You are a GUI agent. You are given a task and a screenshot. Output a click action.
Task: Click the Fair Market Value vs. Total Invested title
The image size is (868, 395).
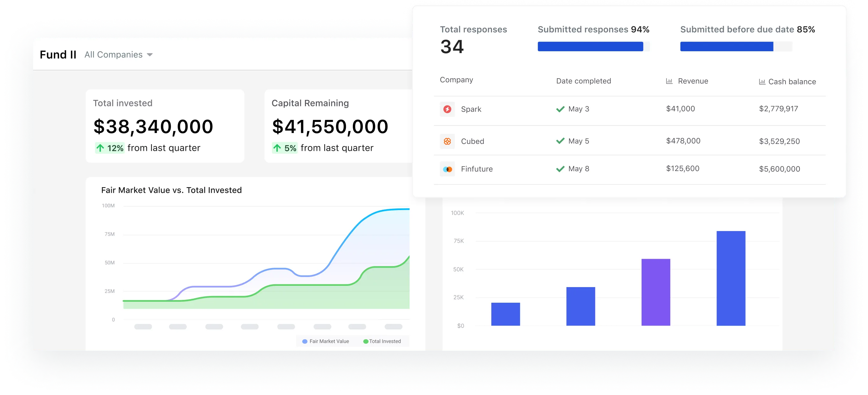pos(171,190)
